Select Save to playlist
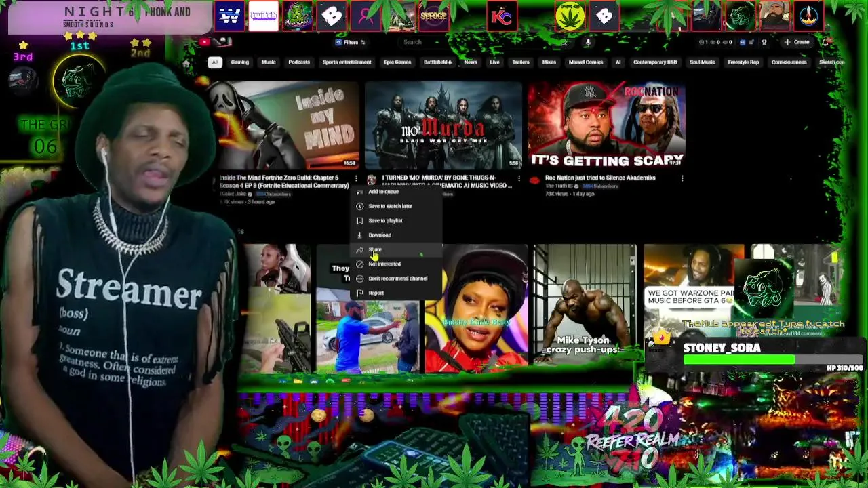The width and height of the screenshot is (868, 488). [x=397, y=220]
